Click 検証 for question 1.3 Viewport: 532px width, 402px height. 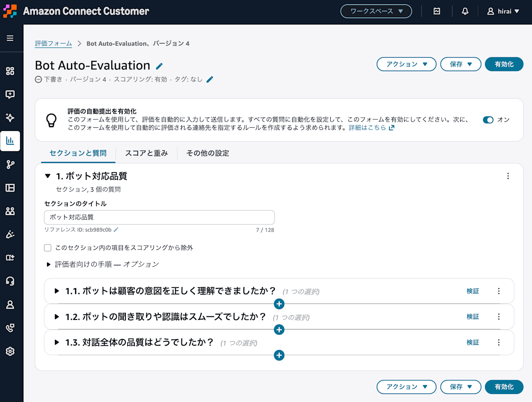click(473, 343)
